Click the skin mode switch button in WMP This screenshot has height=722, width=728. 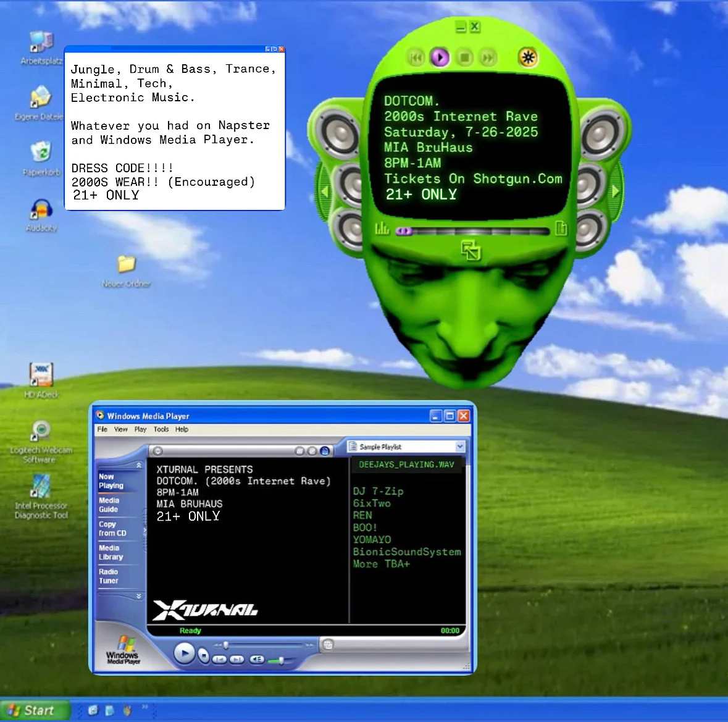[328, 644]
